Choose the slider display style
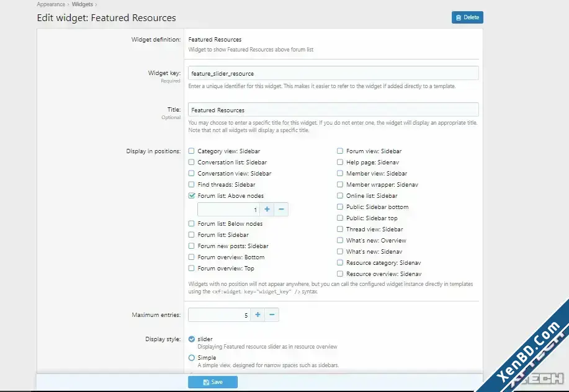This screenshot has height=392, width=569. 192,339
